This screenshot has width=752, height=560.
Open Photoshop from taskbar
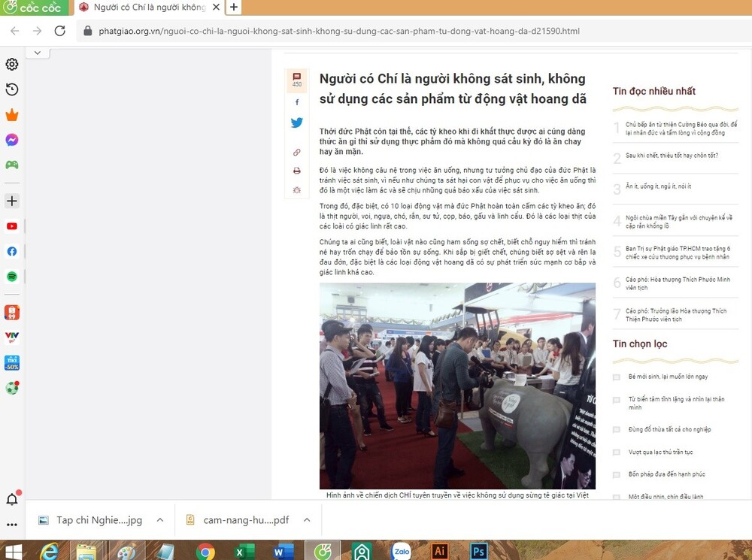point(478,552)
